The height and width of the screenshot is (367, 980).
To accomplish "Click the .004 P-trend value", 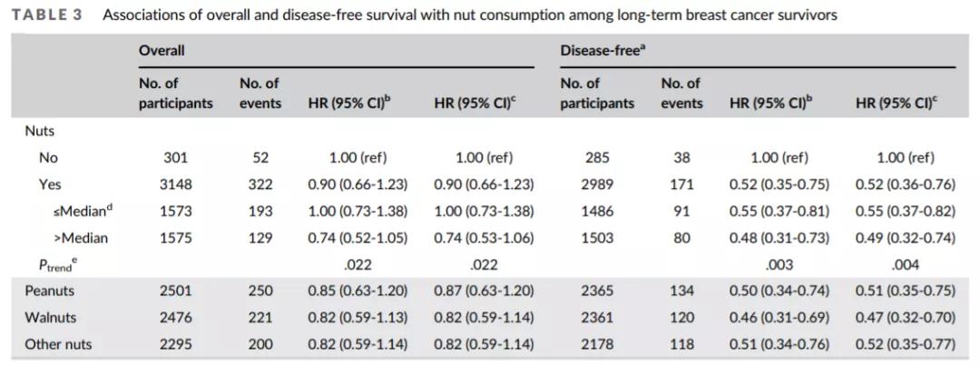I will [906, 265].
